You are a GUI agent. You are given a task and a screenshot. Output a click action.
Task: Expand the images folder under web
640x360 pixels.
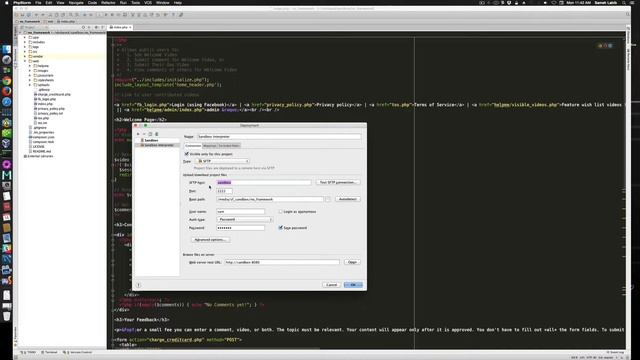tap(30, 71)
